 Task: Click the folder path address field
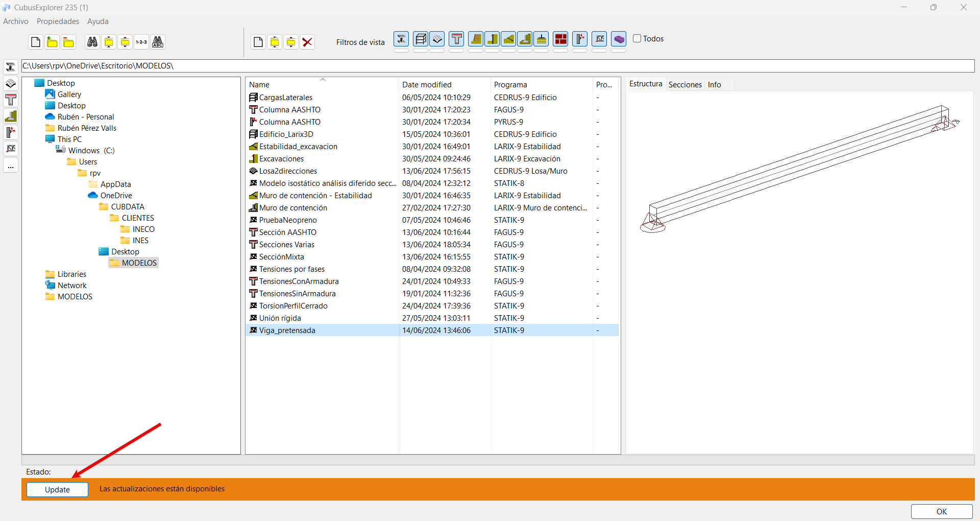pyautogui.click(x=498, y=66)
